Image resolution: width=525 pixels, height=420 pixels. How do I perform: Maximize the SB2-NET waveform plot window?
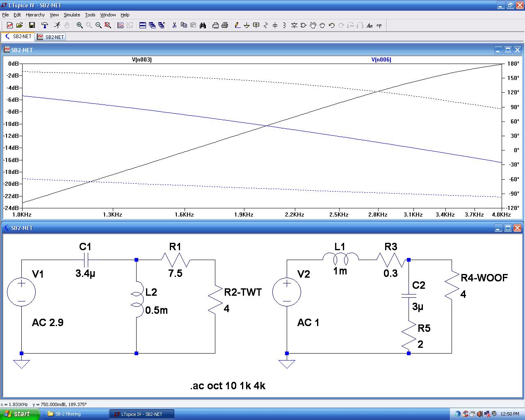[508, 50]
